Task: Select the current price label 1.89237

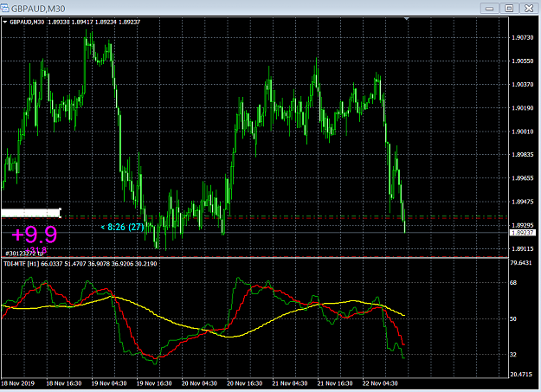Action: [x=523, y=233]
